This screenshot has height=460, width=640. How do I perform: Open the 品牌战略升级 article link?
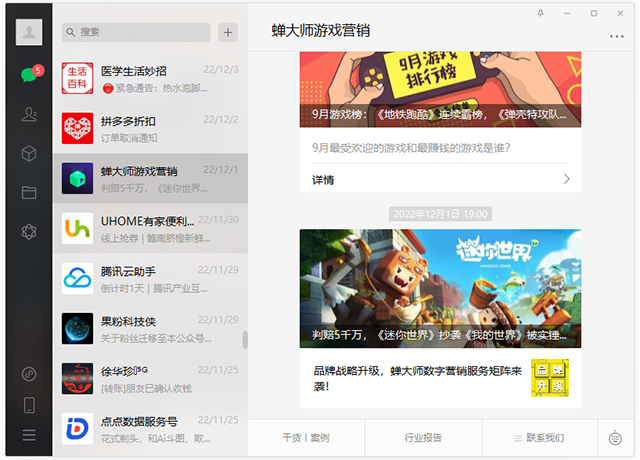[418, 378]
